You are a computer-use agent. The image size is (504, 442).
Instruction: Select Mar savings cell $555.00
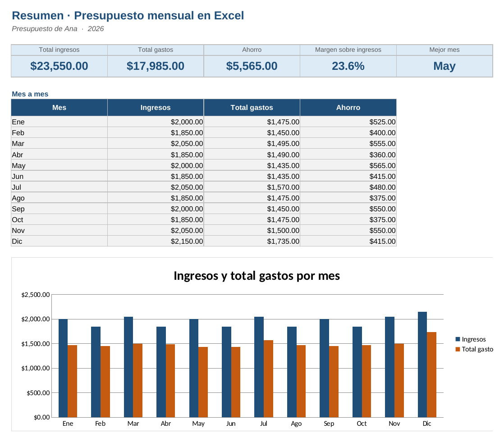point(348,144)
